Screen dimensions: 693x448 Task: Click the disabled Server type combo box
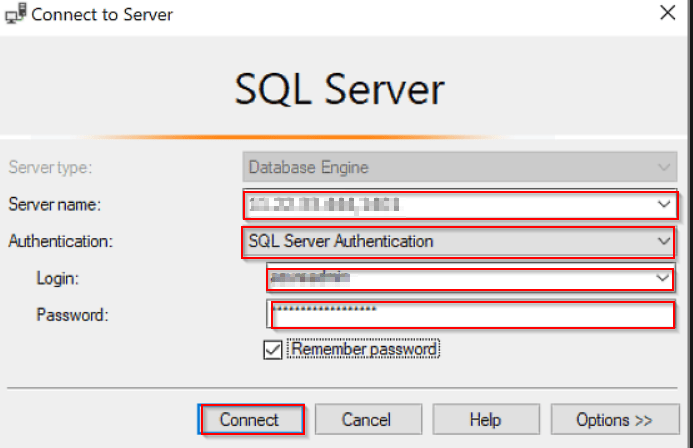460,167
